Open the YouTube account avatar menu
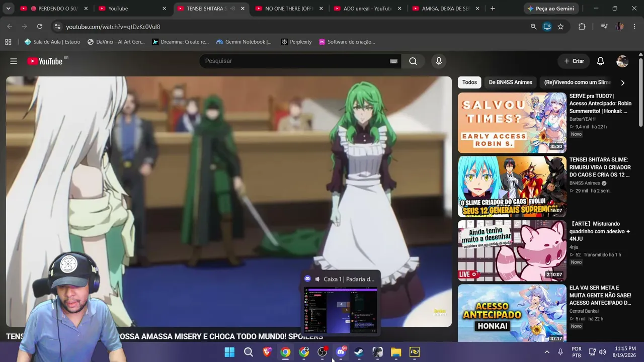 point(622,61)
